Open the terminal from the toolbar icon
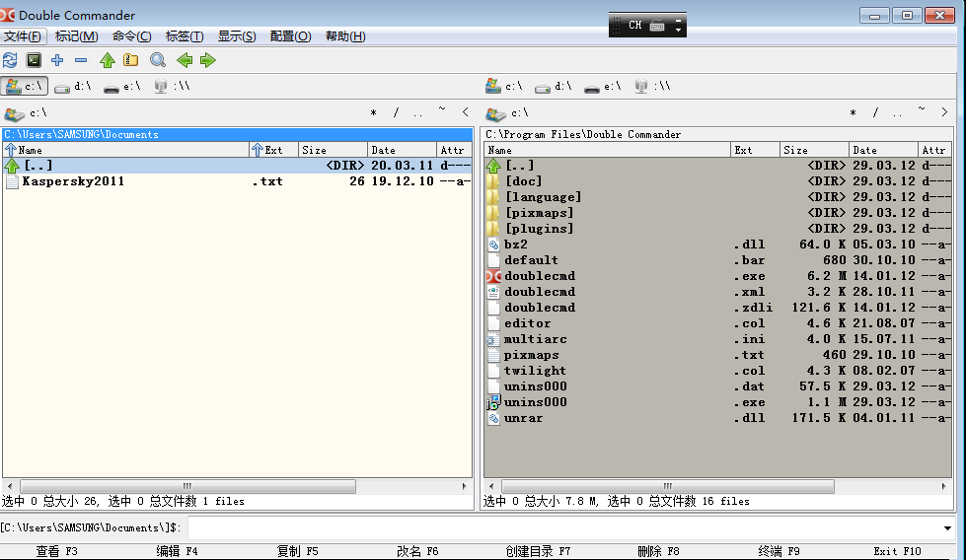966x560 pixels. (34, 60)
